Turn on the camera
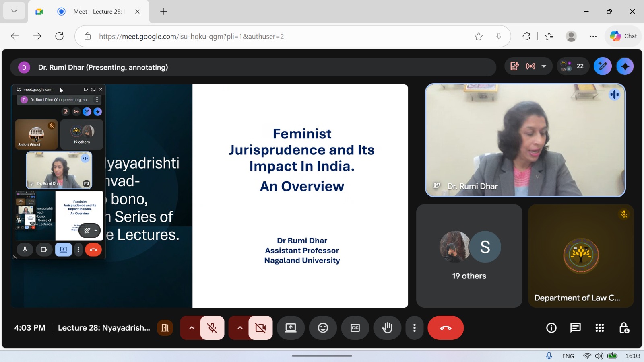The image size is (644, 362). click(260, 328)
